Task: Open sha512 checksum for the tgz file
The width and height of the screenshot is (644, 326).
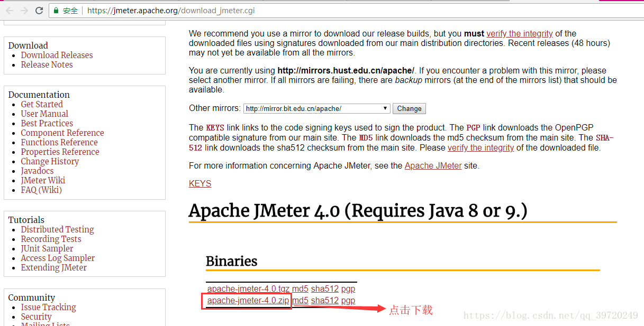Action: pyautogui.click(x=324, y=289)
